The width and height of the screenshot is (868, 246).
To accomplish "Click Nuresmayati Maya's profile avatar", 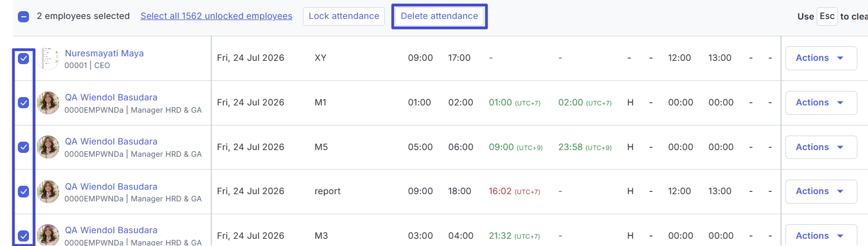I will tap(48, 59).
